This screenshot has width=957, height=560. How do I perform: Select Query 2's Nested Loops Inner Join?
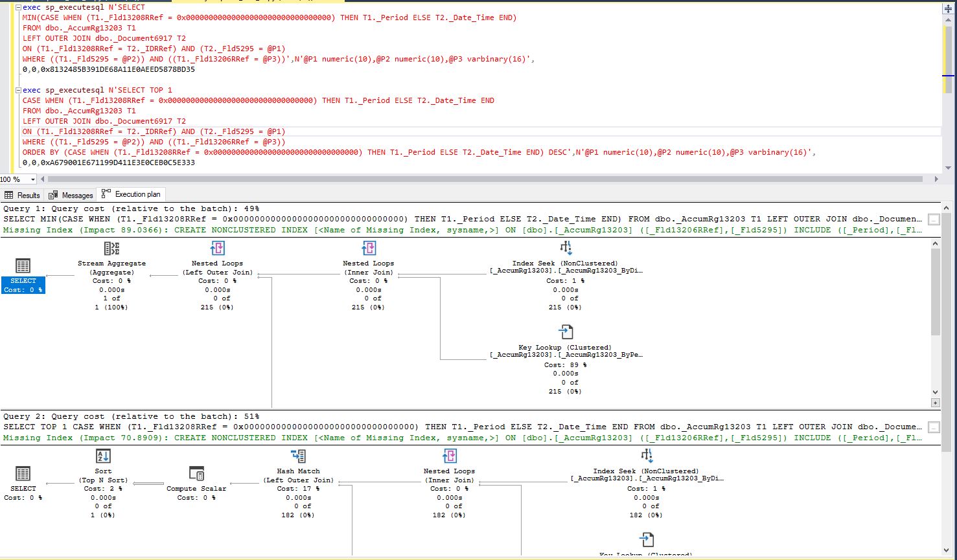(449, 456)
